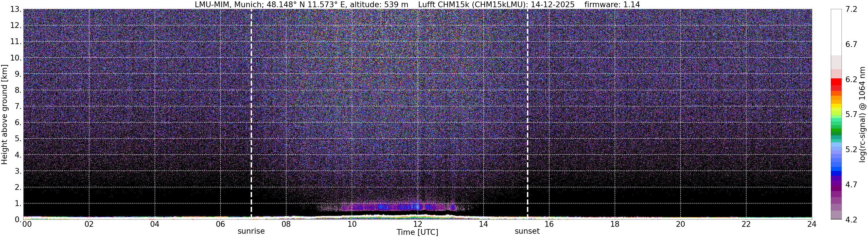This screenshot has width=868, height=238.
Task: Click the '8.' height axis tick label
Action: click(x=18, y=90)
